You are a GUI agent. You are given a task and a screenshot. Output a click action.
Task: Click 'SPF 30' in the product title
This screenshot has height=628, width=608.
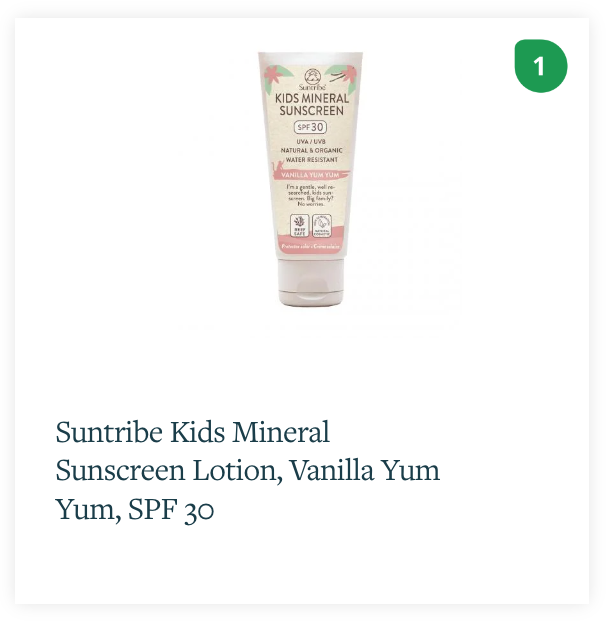tap(171, 509)
